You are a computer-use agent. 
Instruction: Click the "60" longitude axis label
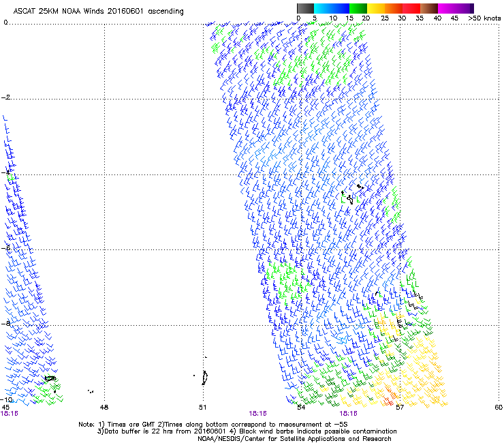click(x=499, y=408)
